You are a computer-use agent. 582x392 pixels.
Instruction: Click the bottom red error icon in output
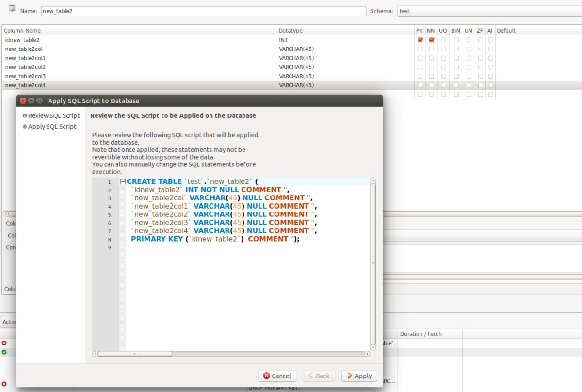[4, 384]
